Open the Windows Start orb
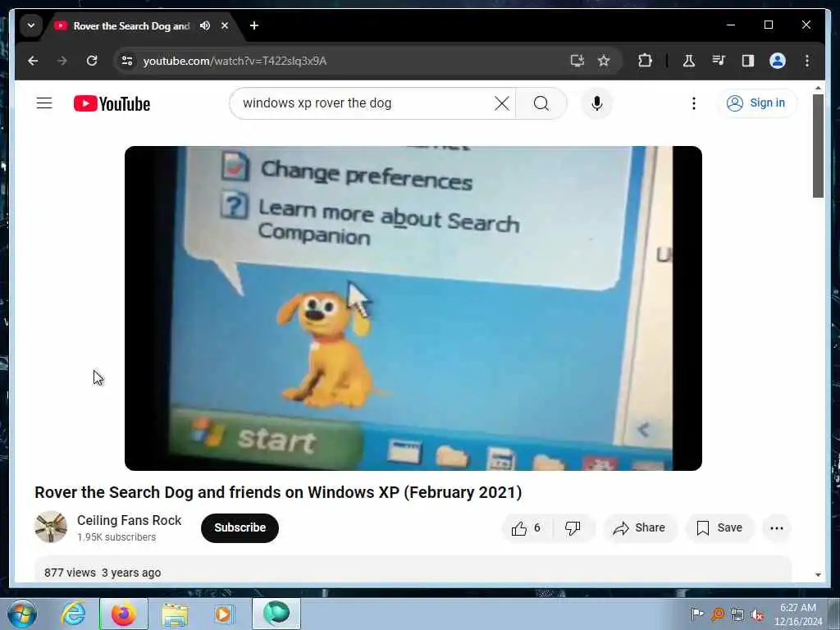The height and width of the screenshot is (630, 840). tap(22, 614)
